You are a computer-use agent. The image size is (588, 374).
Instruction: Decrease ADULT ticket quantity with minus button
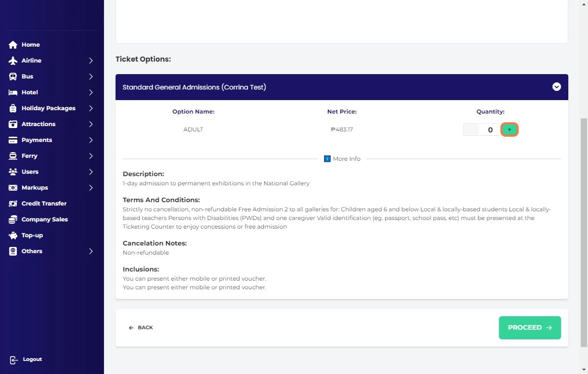pyautogui.click(x=471, y=129)
